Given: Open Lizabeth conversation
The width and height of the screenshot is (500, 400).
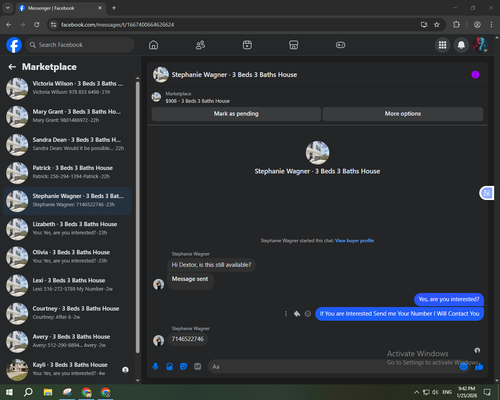Looking at the screenshot, I should (67, 229).
